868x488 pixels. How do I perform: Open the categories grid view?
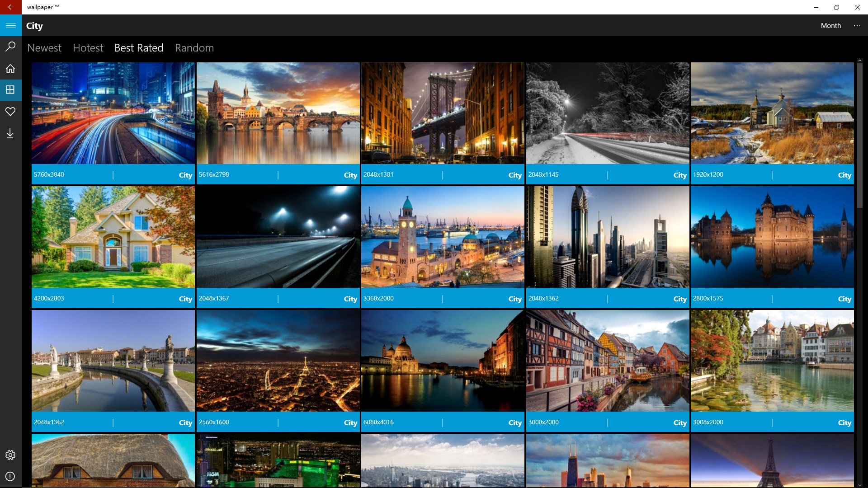pyautogui.click(x=10, y=90)
